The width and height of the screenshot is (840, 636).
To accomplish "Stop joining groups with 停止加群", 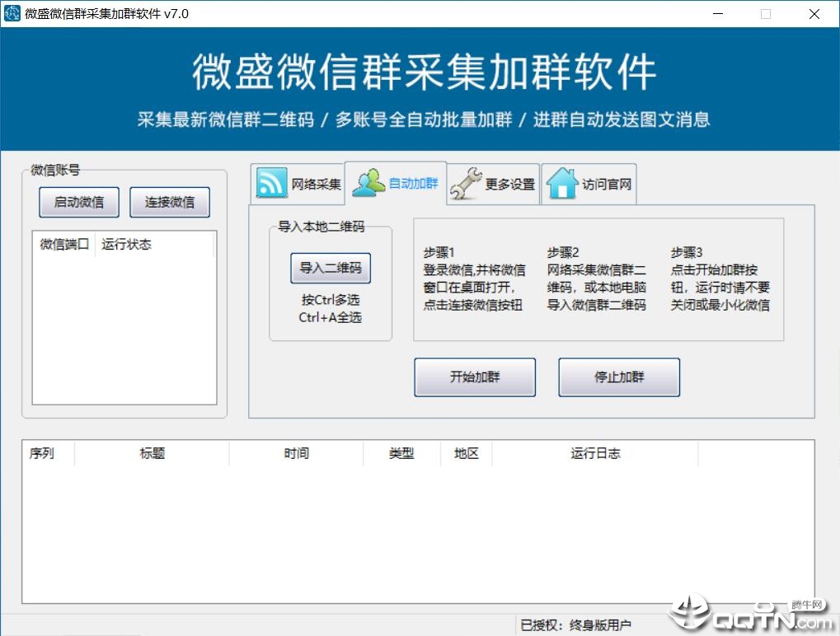I will 619,376.
